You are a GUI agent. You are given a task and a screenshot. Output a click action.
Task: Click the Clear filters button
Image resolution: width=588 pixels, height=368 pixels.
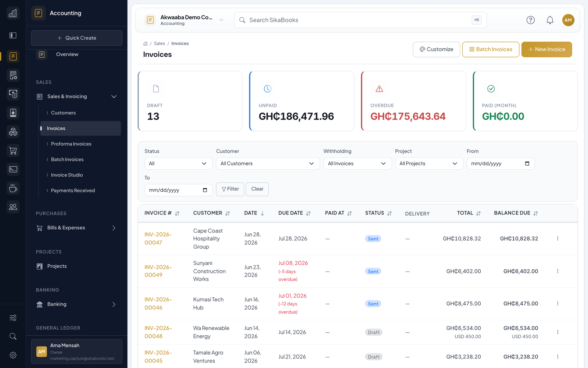[257, 189]
